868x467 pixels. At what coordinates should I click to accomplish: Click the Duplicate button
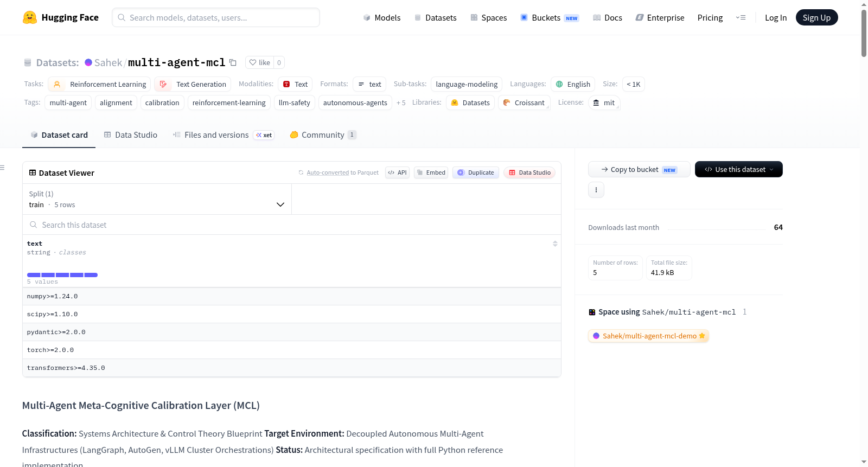pyautogui.click(x=476, y=172)
